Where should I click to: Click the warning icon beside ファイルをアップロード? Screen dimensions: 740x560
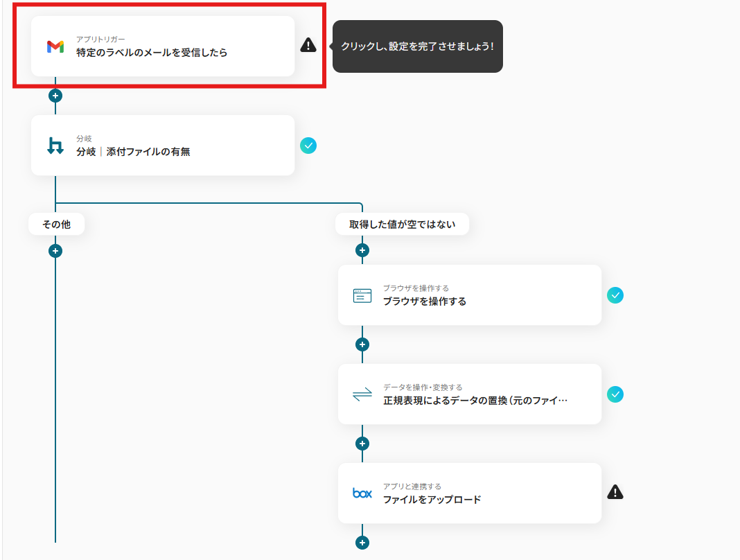[x=615, y=492]
